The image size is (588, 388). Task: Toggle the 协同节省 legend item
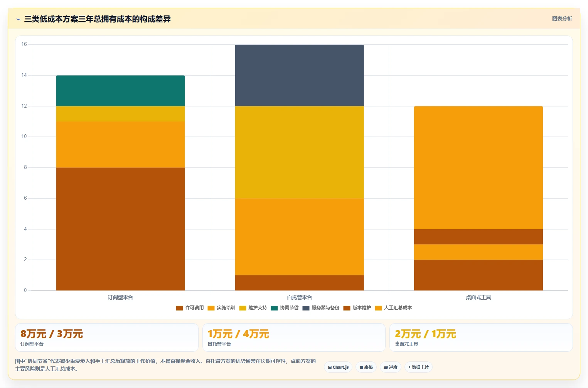285,308
